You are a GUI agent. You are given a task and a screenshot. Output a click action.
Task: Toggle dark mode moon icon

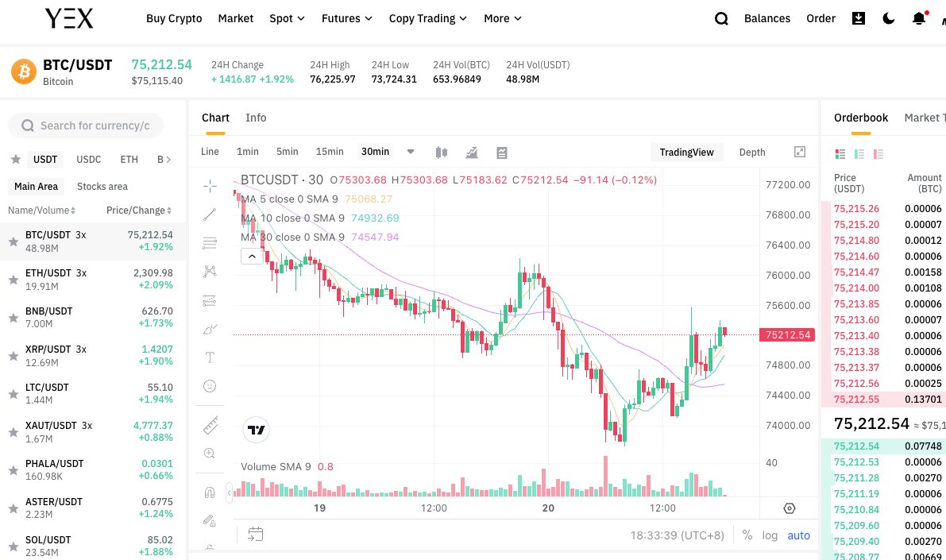(889, 18)
